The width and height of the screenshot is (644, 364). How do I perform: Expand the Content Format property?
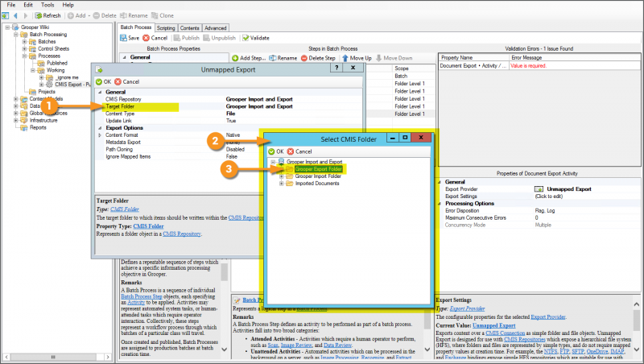point(99,134)
